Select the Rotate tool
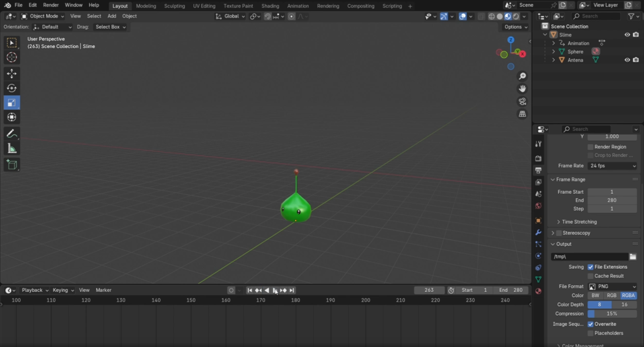This screenshot has width=644, height=347. (12, 88)
